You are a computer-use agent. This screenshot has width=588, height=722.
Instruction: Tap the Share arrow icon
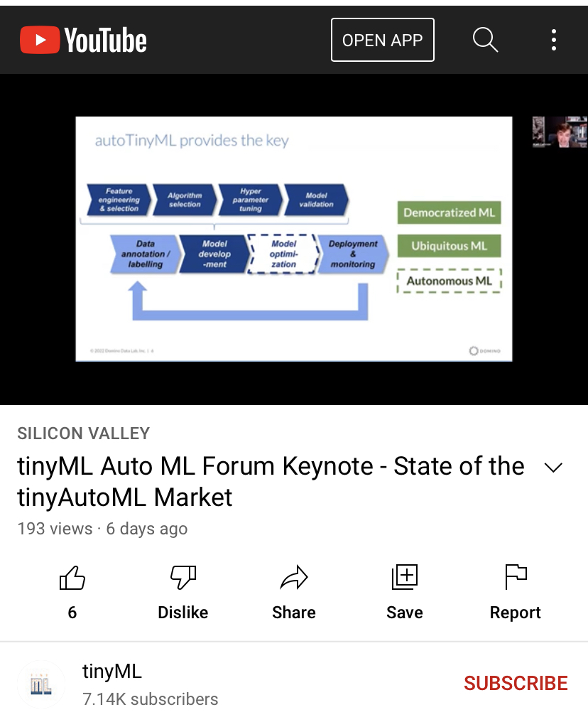point(293,578)
